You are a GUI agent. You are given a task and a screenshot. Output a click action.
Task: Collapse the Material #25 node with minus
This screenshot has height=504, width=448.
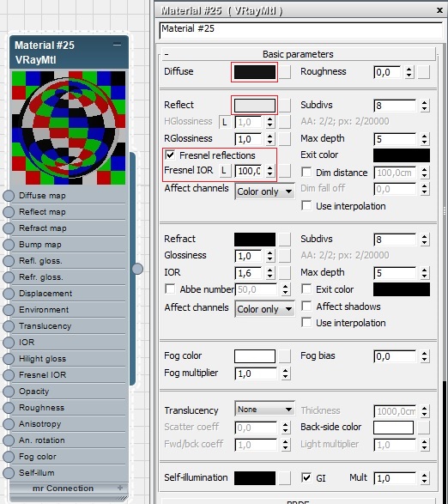(118, 45)
